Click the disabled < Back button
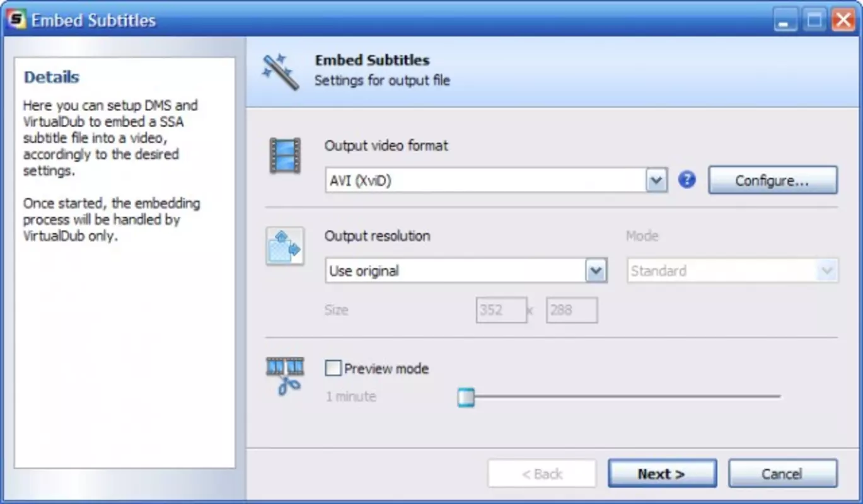Screen dimensions: 863x504 (542, 474)
